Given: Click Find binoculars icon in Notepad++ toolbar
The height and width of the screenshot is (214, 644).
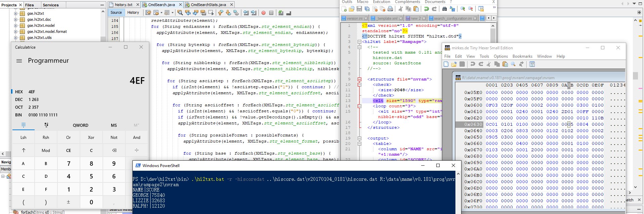Looking at the screenshot, I should [x=444, y=9].
